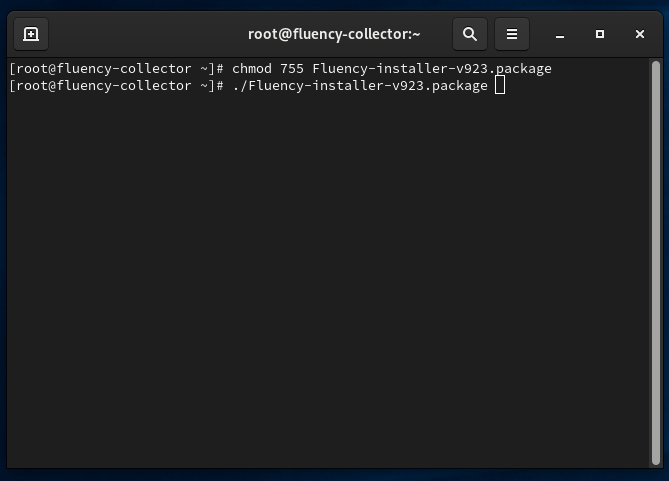The image size is (669, 481).
Task: Open the hamburger menu
Action: [x=512, y=34]
